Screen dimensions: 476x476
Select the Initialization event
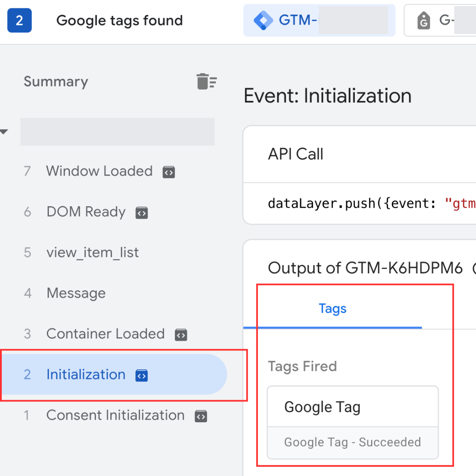click(x=114, y=375)
